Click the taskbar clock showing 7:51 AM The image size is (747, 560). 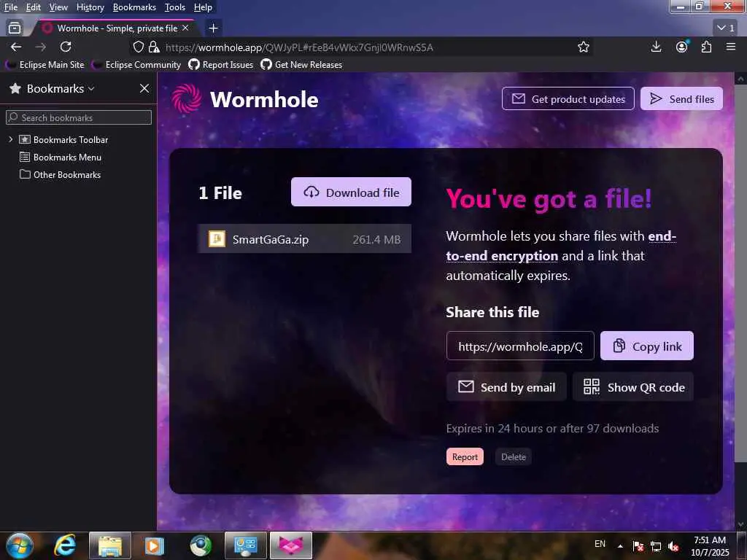point(710,546)
